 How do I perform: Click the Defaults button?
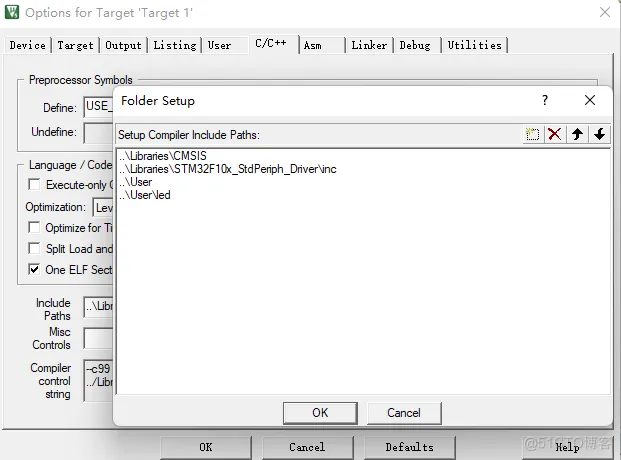coord(410,447)
